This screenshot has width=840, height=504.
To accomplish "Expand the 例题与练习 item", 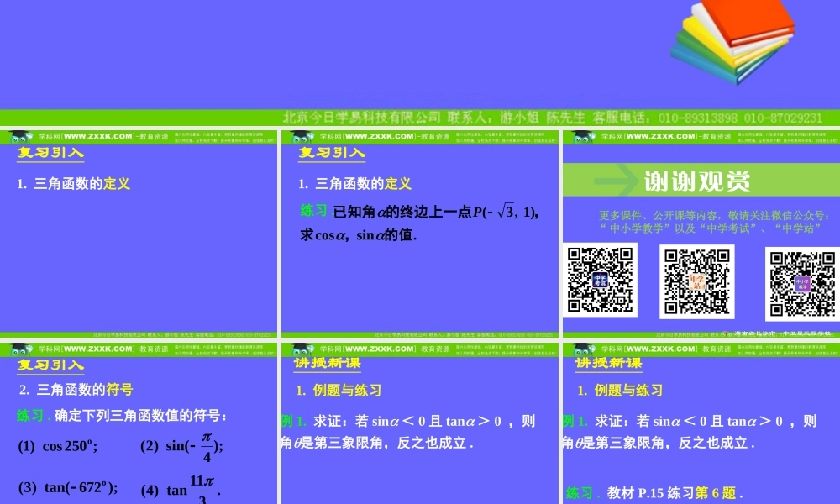I will click(346, 391).
